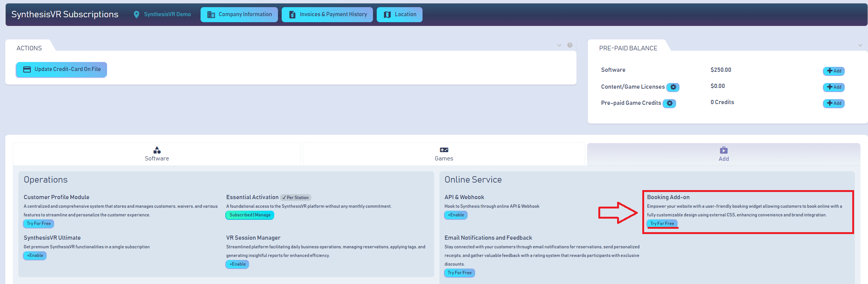The width and height of the screenshot is (868, 284).
Task: Select the $250.00 Software balance value
Action: pyautogui.click(x=721, y=70)
